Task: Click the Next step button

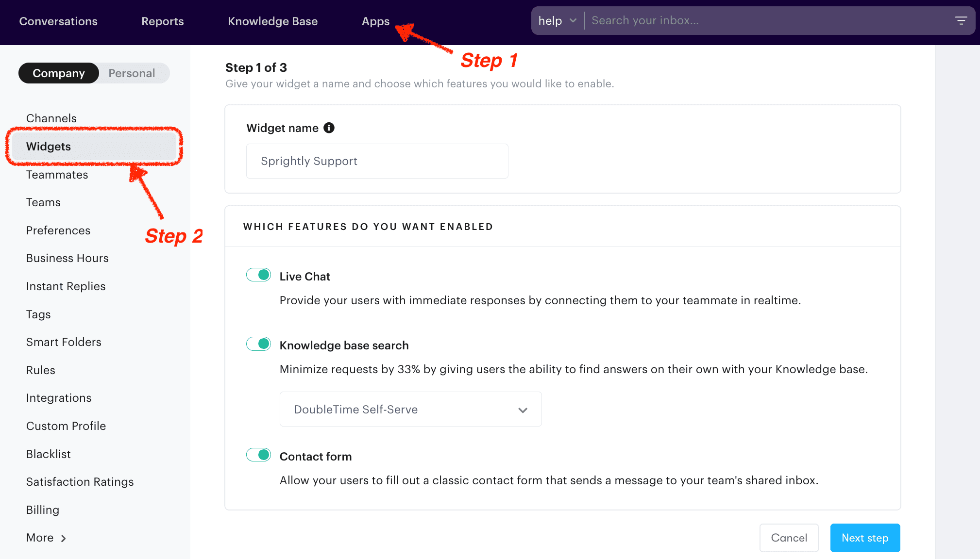Action: (x=864, y=538)
